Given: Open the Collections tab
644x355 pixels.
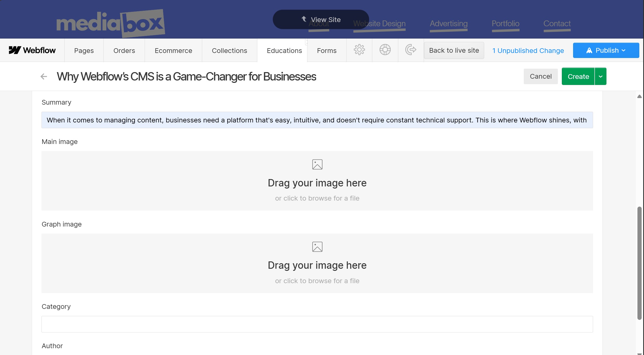Looking at the screenshot, I should [x=229, y=50].
